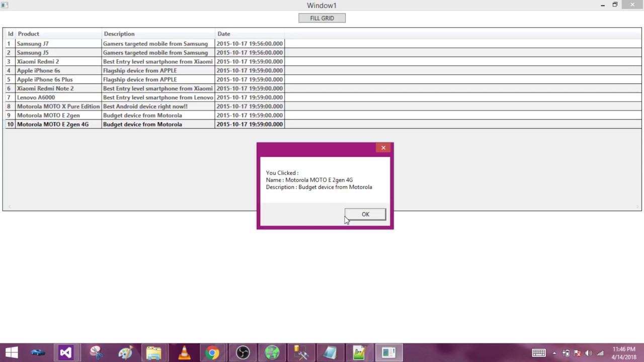Select Motorola MOTO X Pure Edition cell

click(x=58, y=107)
